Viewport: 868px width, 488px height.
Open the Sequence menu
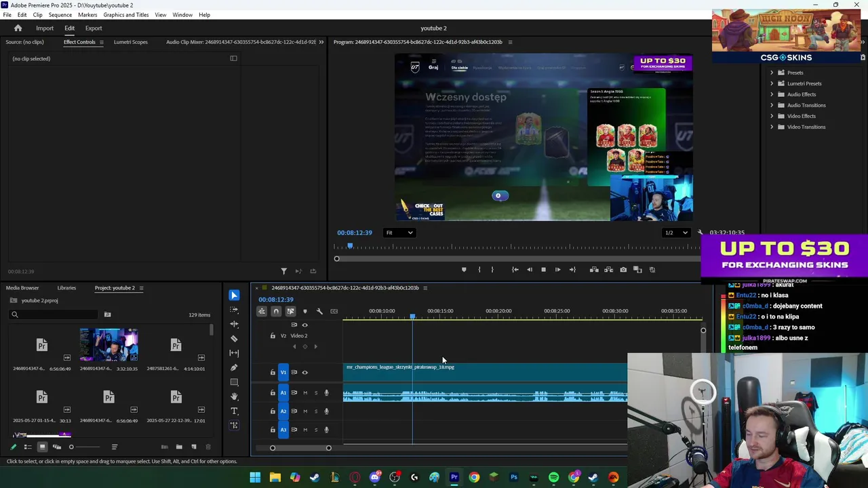click(x=60, y=15)
